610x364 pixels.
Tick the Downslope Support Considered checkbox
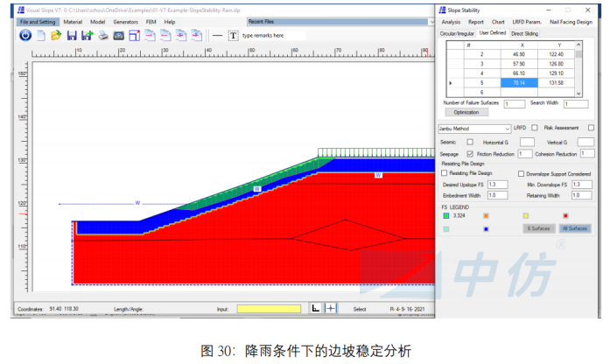[522, 173]
